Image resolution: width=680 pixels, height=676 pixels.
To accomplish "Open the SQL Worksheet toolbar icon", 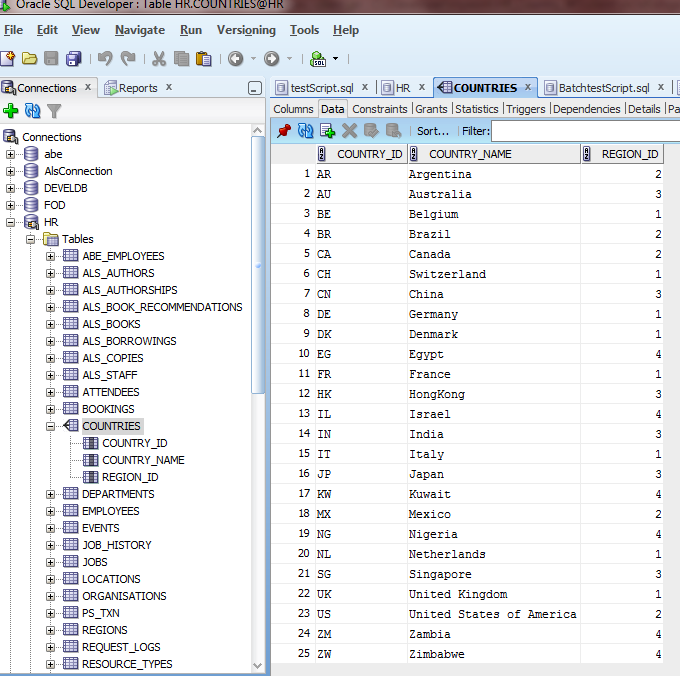I will pos(318,59).
